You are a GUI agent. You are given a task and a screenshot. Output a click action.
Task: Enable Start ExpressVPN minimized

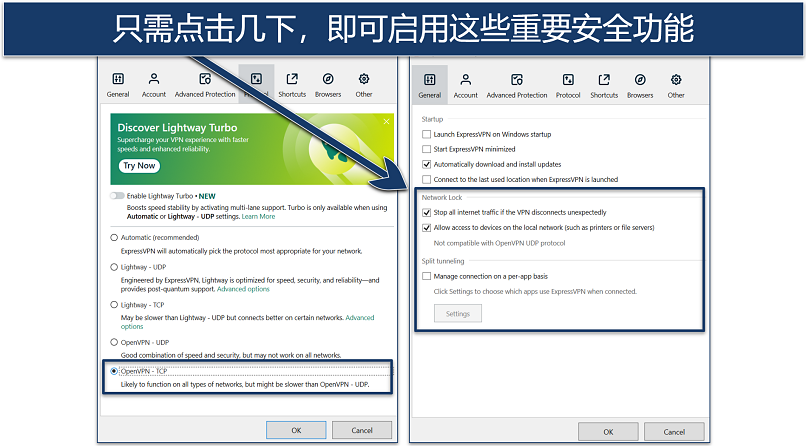point(426,150)
